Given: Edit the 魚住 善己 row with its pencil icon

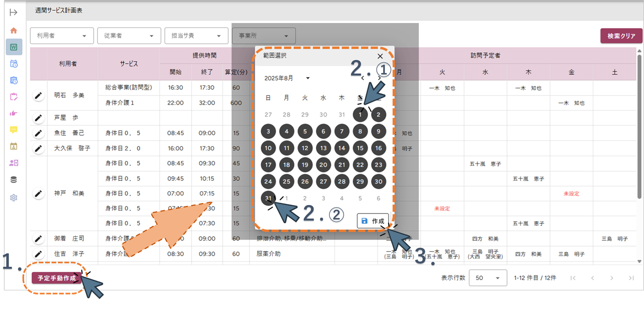Looking at the screenshot, I should tap(38, 133).
